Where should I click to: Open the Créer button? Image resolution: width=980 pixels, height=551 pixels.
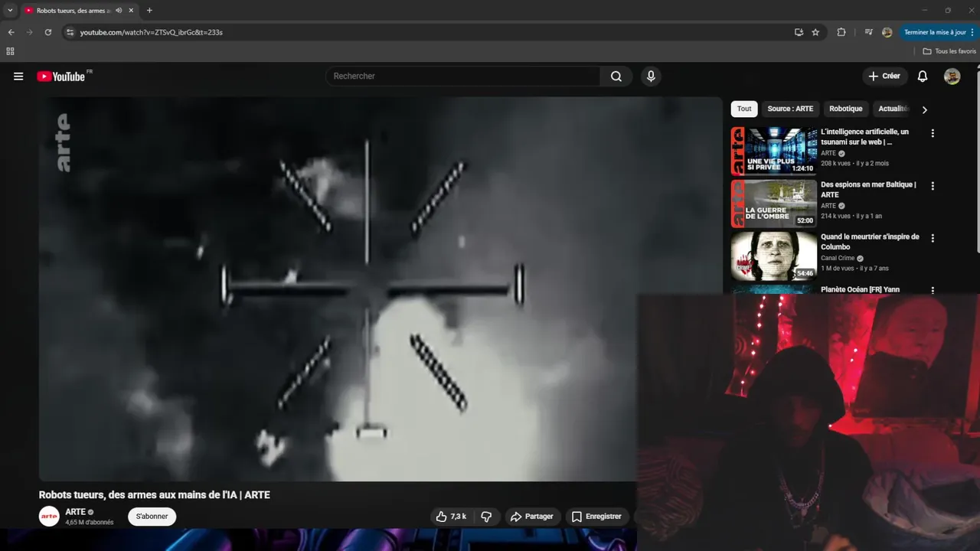(x=884, y=76)
